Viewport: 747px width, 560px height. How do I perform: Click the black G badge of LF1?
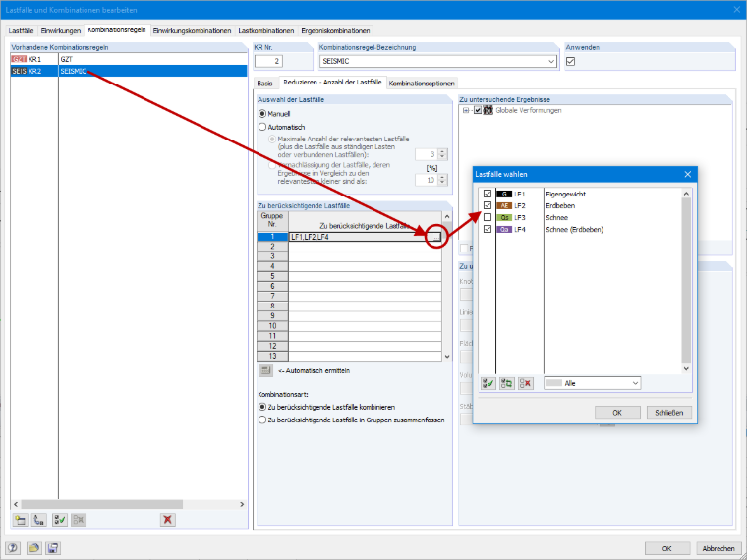(504, 194)
